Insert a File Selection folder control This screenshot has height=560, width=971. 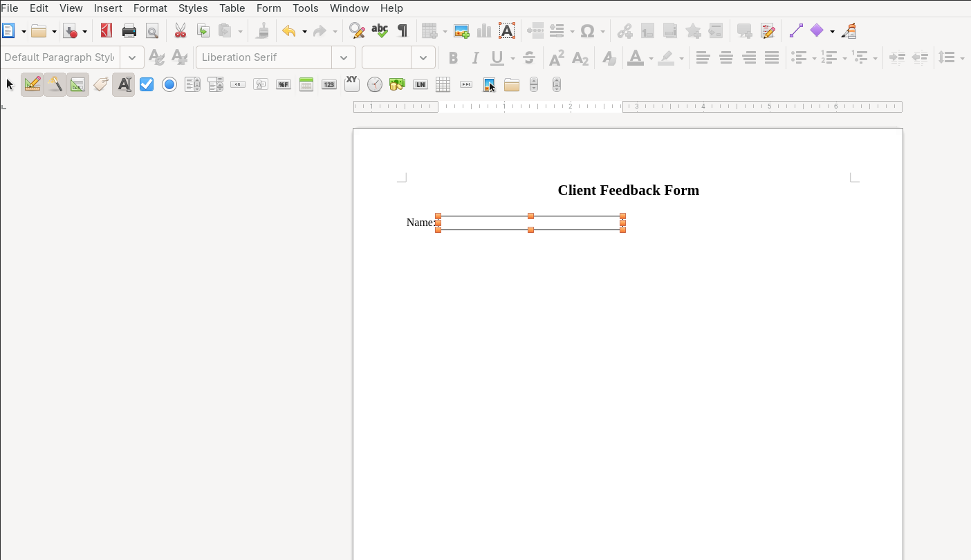pos(512,84)
